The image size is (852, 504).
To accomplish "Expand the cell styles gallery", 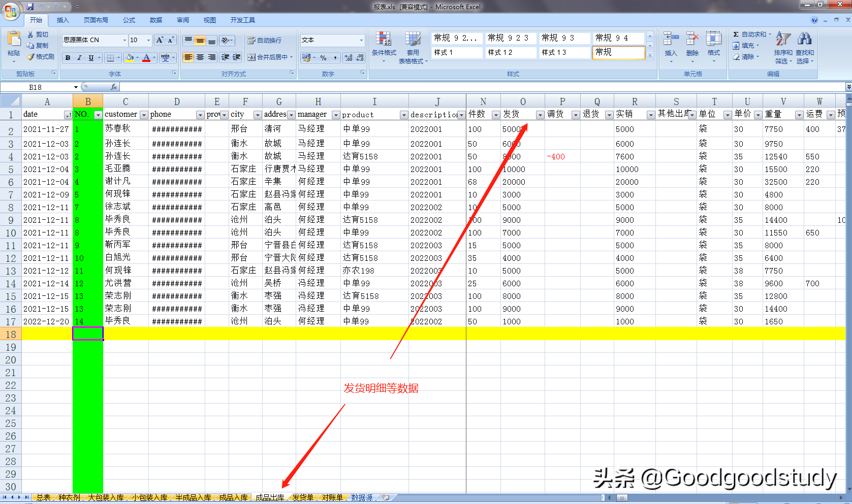I will pyautogui.click(x=650, y=56).
